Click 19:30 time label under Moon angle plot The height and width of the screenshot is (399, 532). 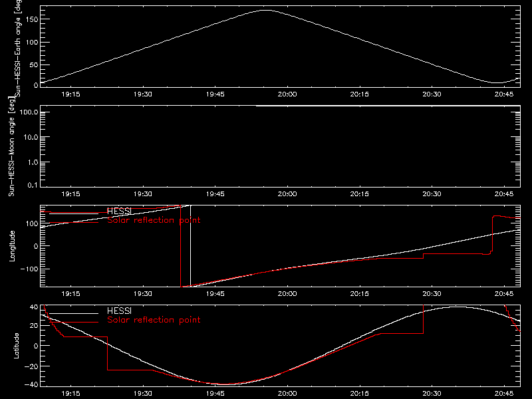pos(143,194)
